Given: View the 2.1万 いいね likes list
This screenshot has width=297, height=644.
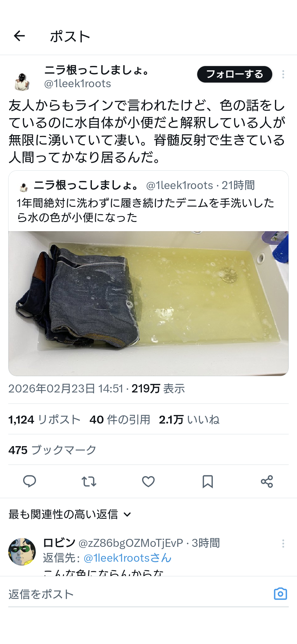Looking at the screenshot, I should coord(189,420).
